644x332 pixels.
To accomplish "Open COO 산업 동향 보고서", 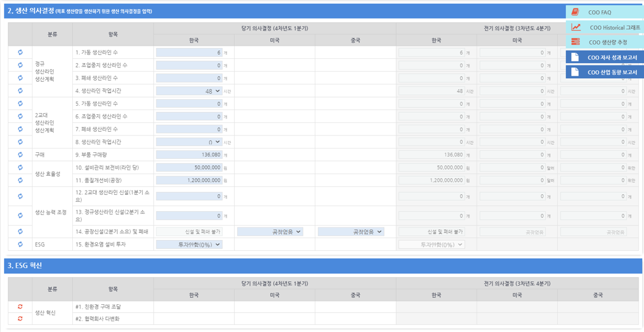I will pos(605,72).
